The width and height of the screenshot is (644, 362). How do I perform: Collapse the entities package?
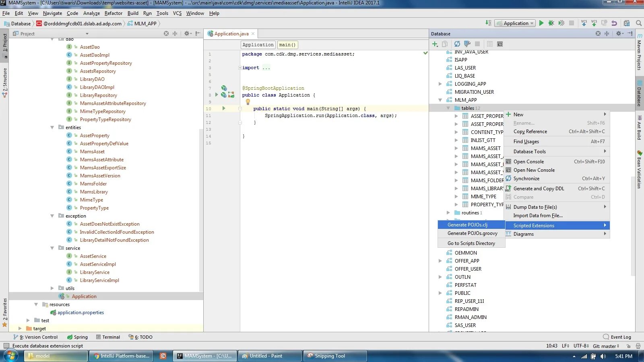(x=52, y=128)
